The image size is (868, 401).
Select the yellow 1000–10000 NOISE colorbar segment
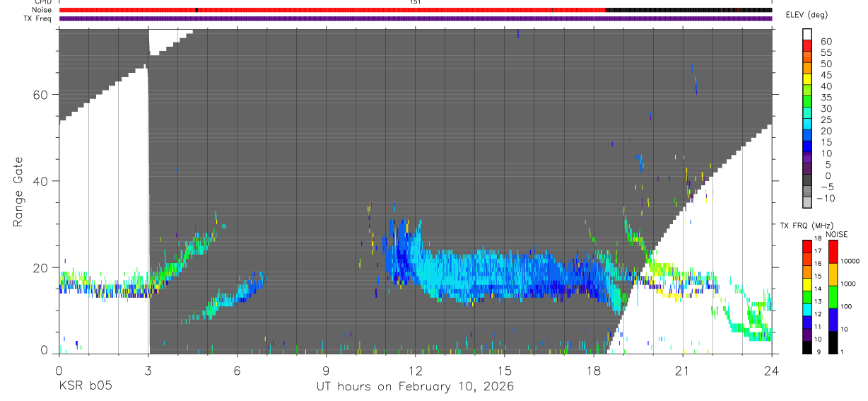tap(833, 274)
